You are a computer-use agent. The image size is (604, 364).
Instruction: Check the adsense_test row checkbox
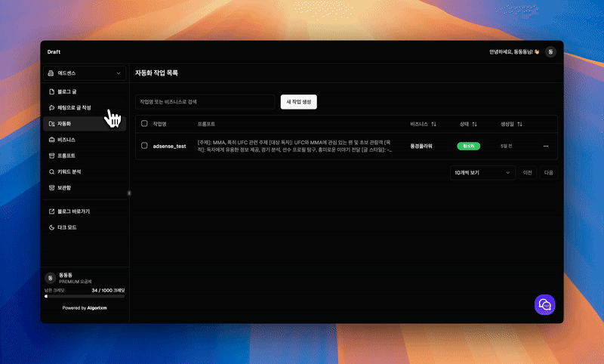[x=144, y=146]
